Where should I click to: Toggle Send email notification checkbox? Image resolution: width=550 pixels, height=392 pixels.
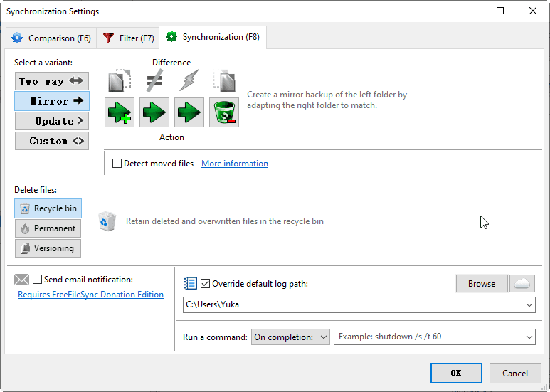38,280
